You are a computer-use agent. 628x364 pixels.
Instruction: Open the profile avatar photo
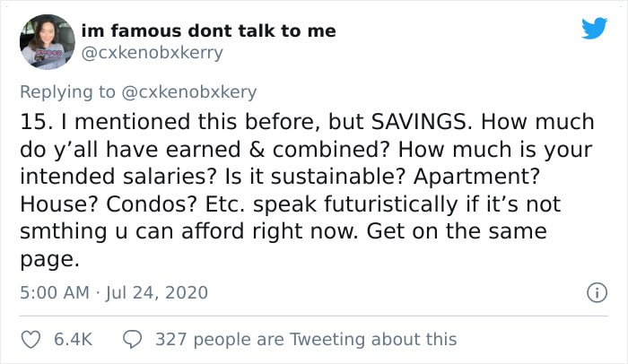click(48, 42)
